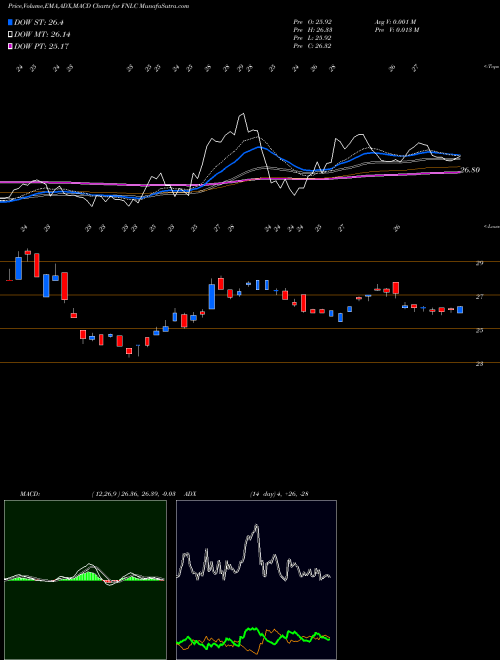Viewport: 500px width, 660px height.
Task: Click the 25 price axis label
Action: [479, 330]
